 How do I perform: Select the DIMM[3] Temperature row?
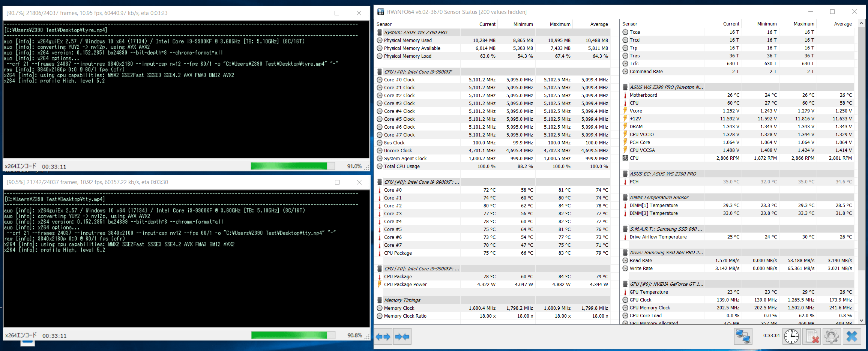click(737, 213)
